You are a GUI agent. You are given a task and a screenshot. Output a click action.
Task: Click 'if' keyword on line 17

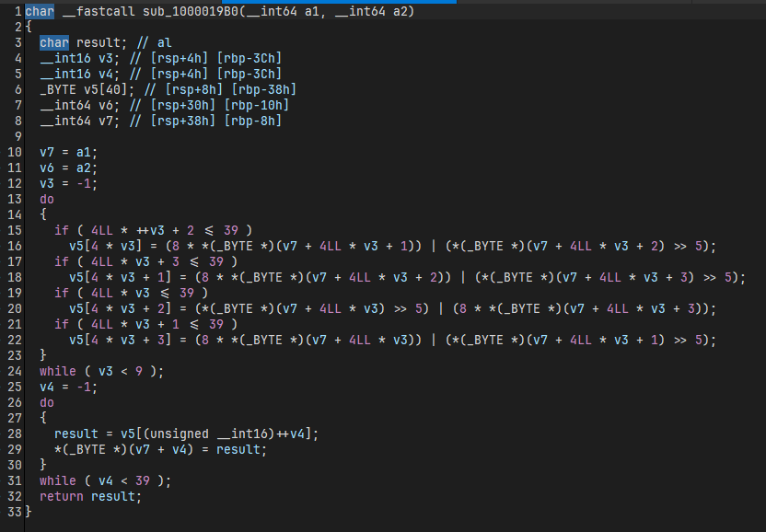tap(62, 261)
